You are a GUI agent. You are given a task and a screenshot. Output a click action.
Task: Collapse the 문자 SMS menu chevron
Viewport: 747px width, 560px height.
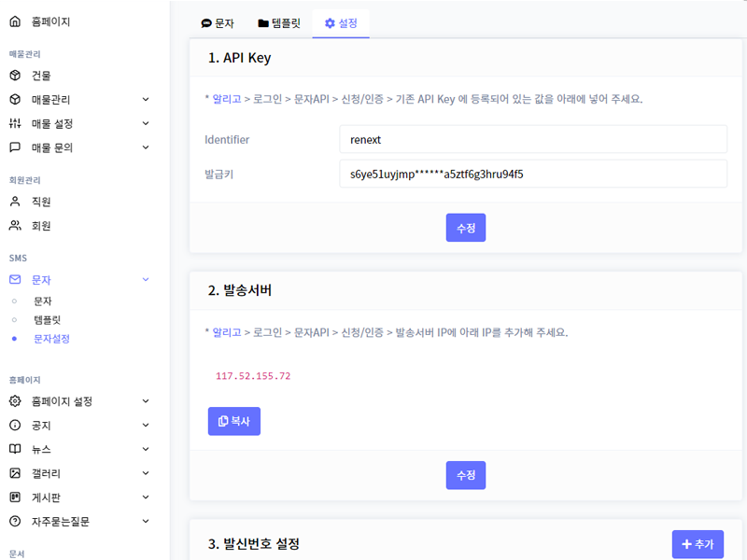coord(146,279)
